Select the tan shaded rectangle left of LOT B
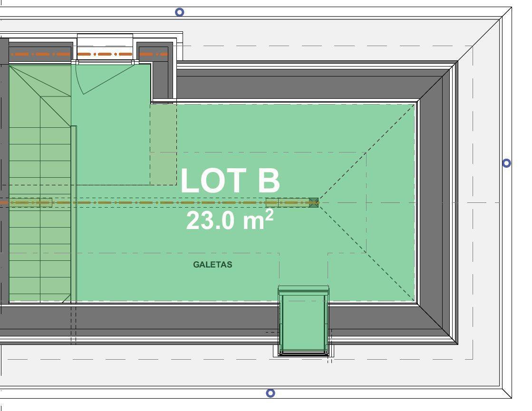The height and width of the screenshot is (411, 532). click(x=163, y=144)
